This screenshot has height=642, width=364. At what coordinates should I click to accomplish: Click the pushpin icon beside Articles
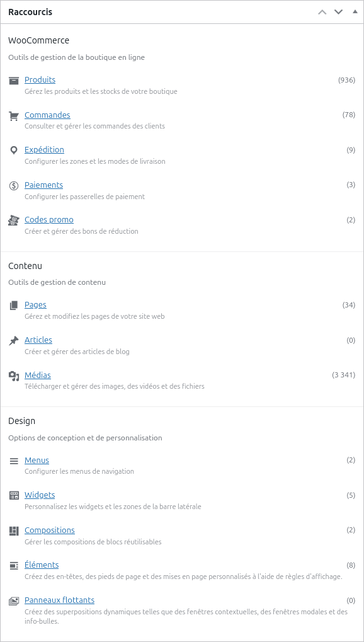(x=13, y=340)
